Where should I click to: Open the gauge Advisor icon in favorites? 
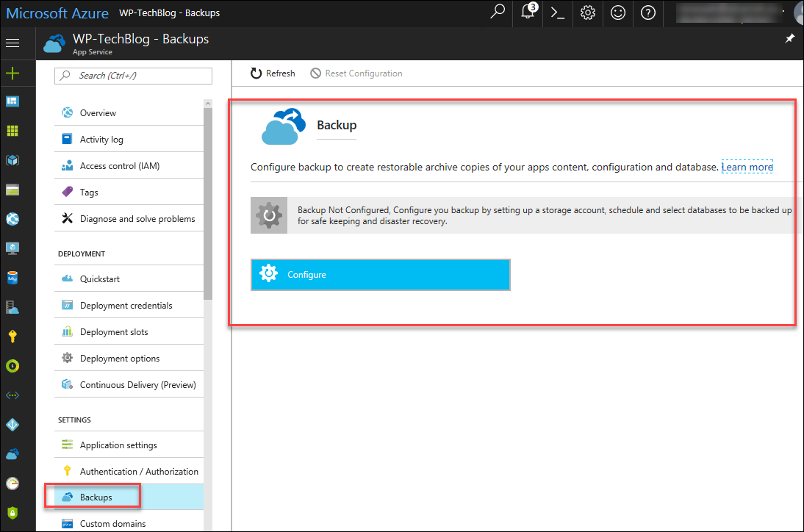tap(12, 484)
